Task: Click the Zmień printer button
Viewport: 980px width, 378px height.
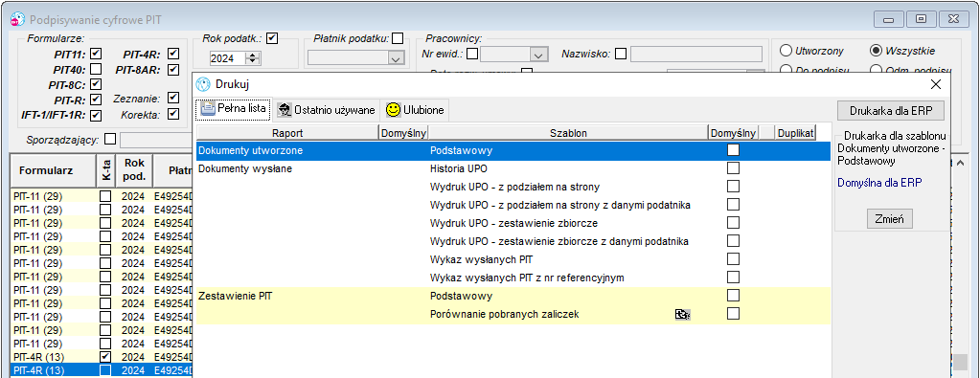Action: pyautogui.click(x=890, y=219)
